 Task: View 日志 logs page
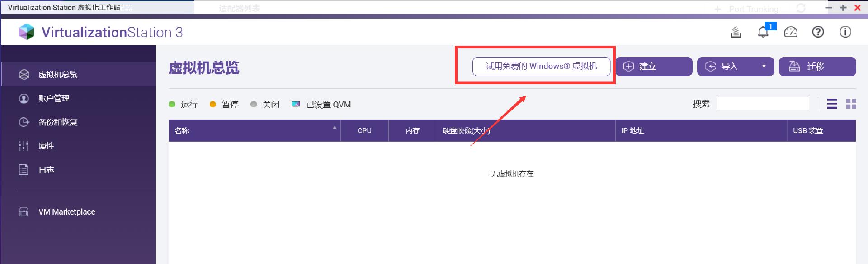46,170
